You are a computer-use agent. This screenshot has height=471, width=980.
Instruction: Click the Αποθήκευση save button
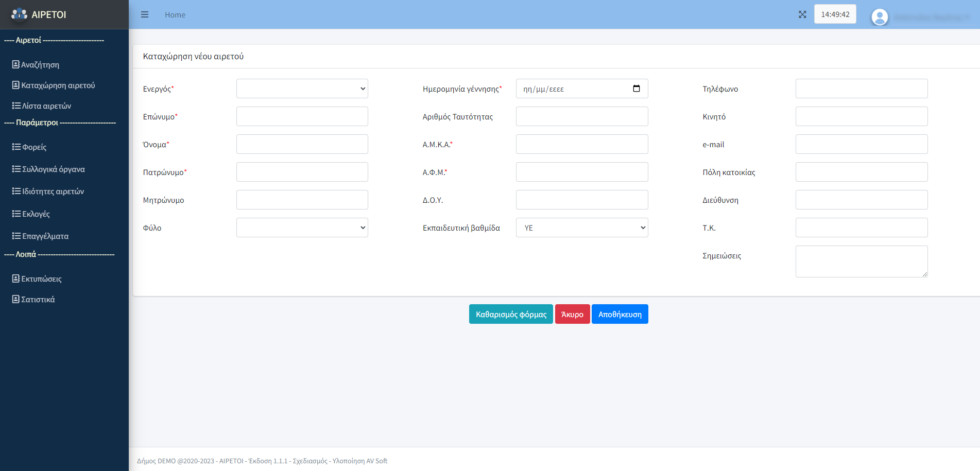(x=620, y=314)
